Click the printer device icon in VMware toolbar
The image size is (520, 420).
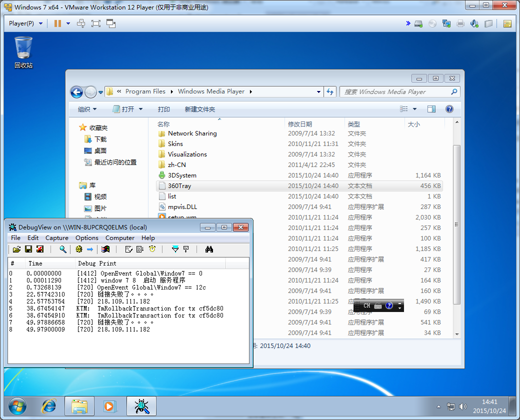[460, 23]
